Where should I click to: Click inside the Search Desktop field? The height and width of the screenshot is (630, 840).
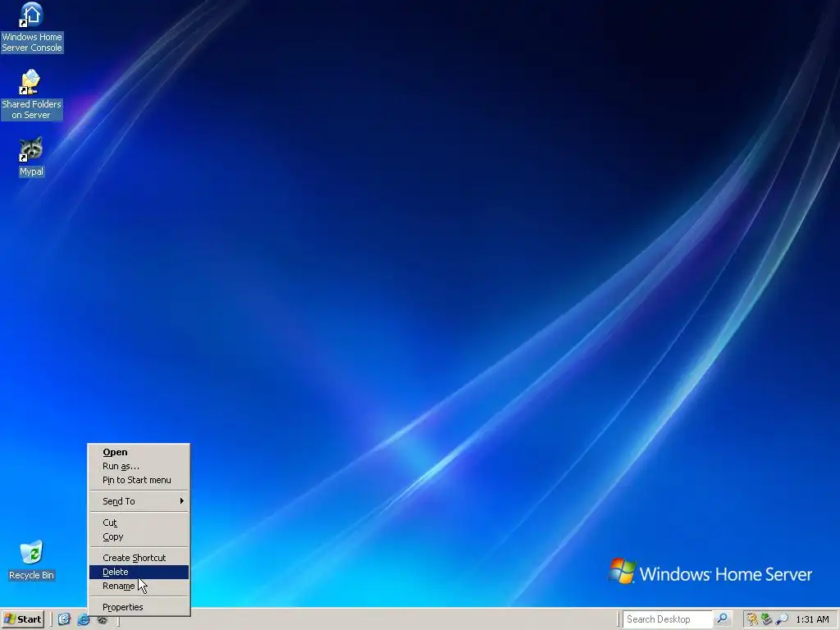pyautogui.click(x=668, y=619)
